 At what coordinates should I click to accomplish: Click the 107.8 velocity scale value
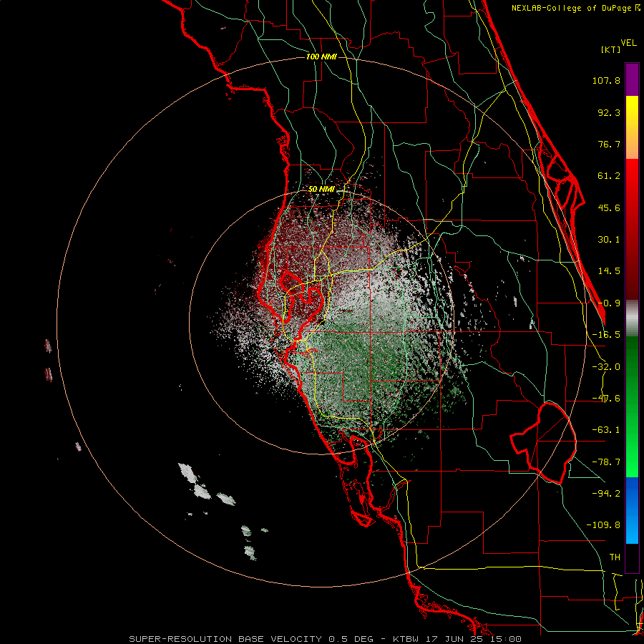click(606, 80)
